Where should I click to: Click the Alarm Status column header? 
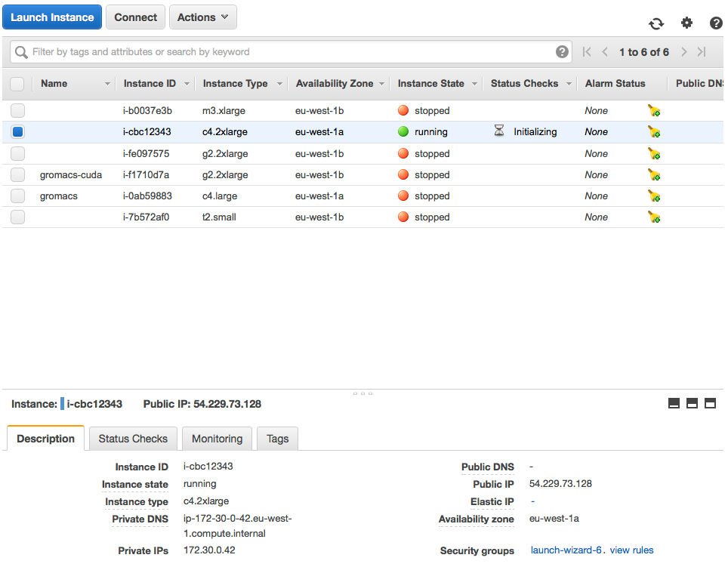(615, 84)
